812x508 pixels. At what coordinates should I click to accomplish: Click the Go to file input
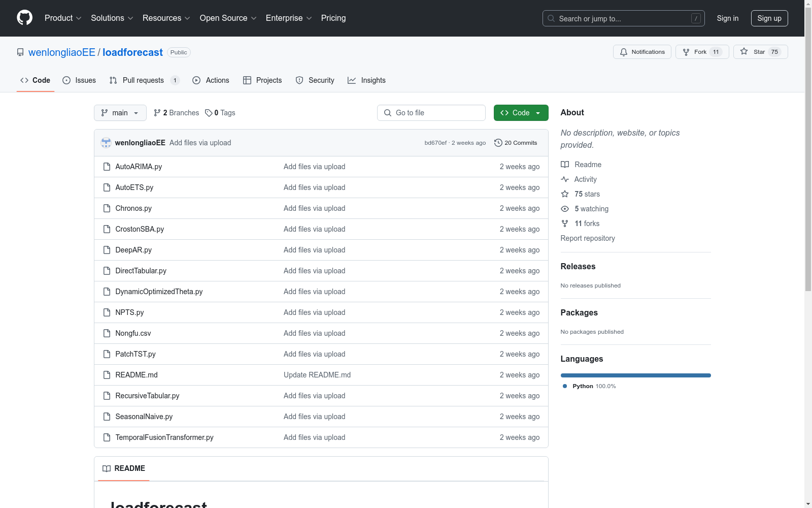431,113
